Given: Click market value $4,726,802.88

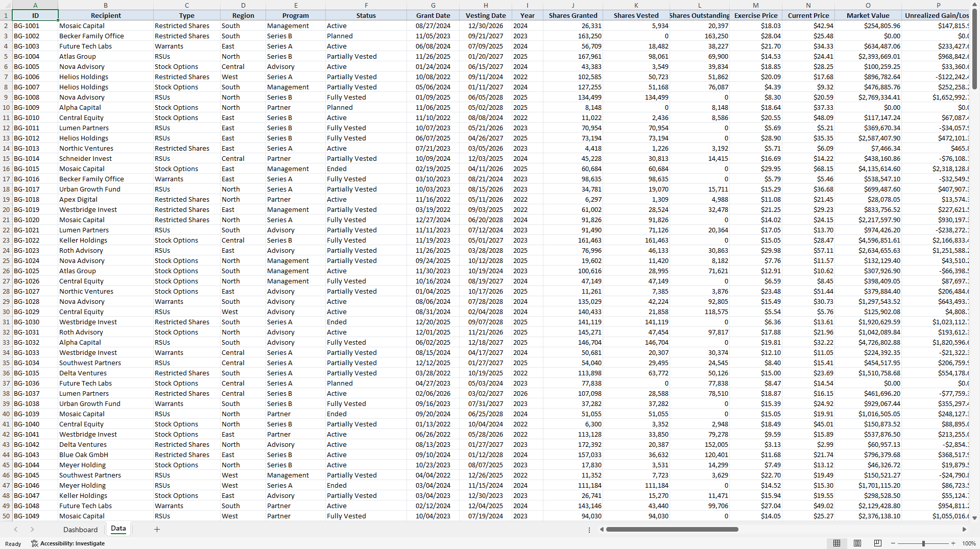Looking at the screenshot, I should click(868, 342).
